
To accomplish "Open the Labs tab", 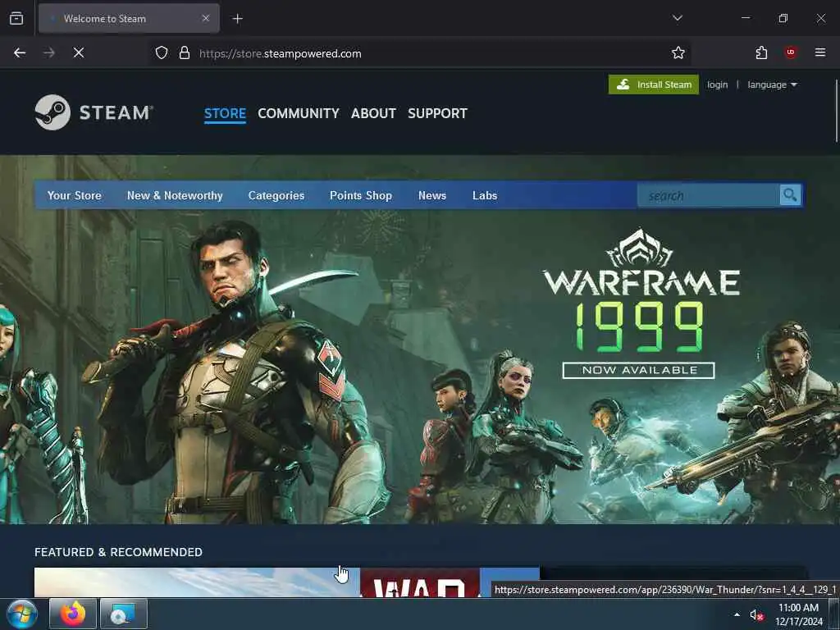I will (x=485, y=195).
